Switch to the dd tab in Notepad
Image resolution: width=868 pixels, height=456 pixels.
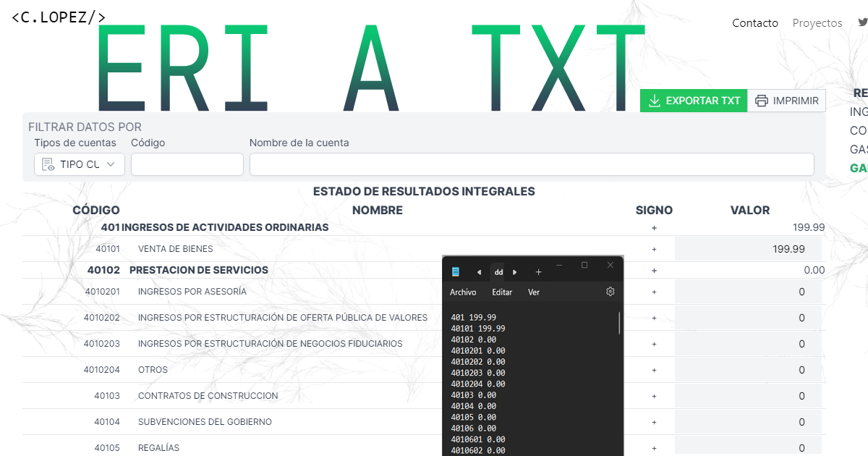pyautogui.click(x=498, y=272)
